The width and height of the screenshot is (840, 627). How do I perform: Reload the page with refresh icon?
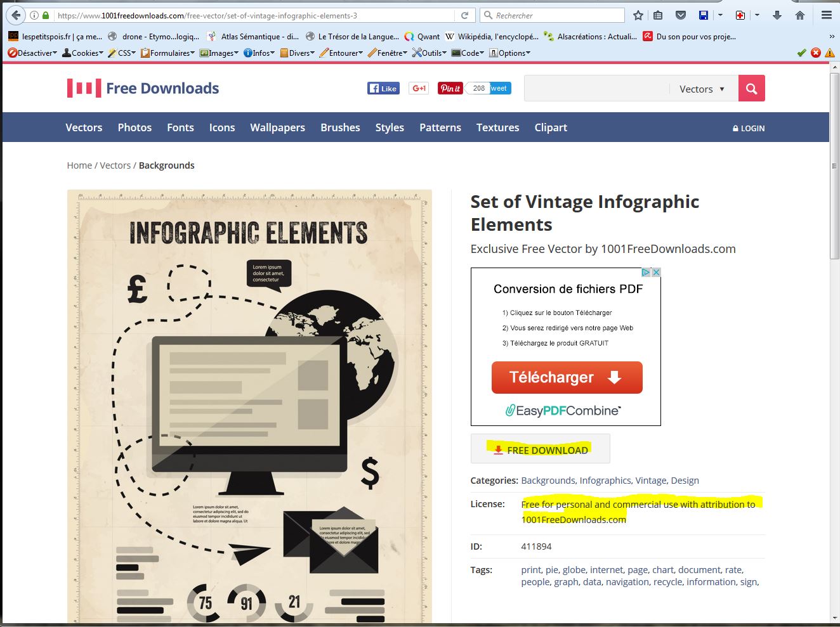tap(464, 15)
